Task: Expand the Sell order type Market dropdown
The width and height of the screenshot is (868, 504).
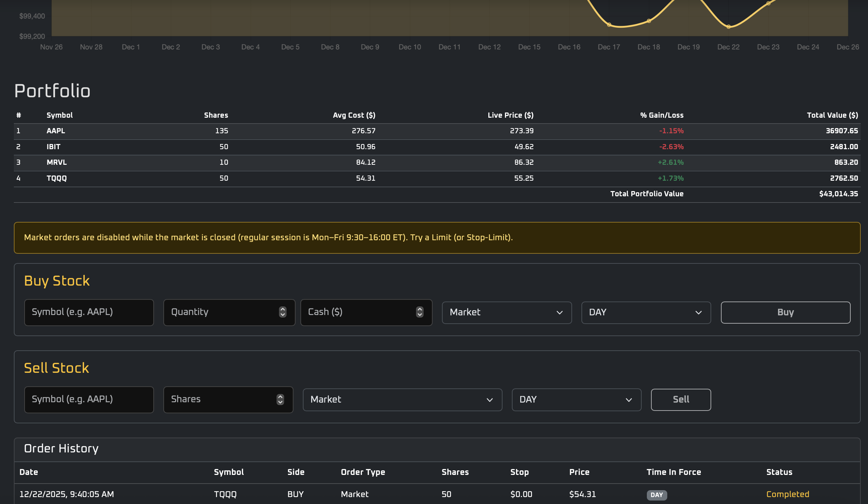Action: pos(402,399)
